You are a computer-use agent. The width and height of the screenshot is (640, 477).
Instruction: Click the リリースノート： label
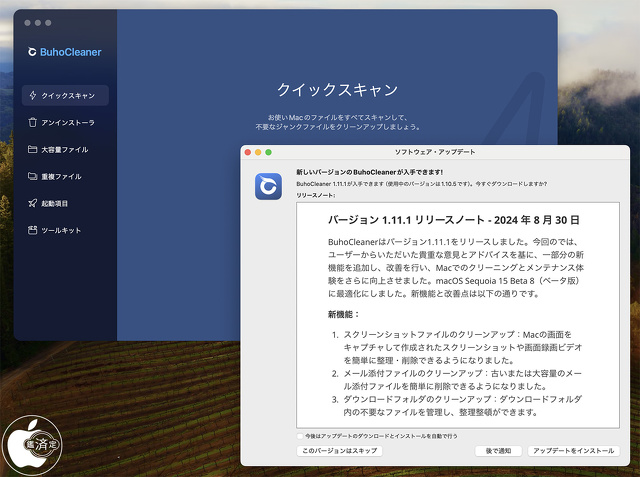(x=316, y=195)
